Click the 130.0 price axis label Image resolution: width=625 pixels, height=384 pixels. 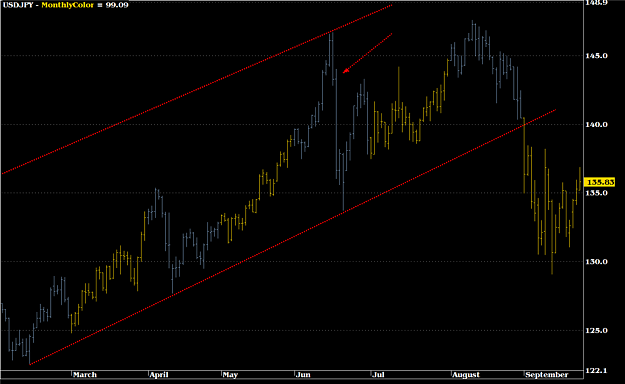tap(596, 262)
